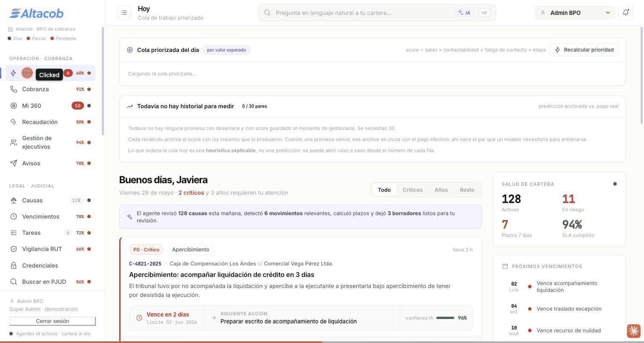
Task: Select the Mi 360 target icon
Action: point(14,106)
